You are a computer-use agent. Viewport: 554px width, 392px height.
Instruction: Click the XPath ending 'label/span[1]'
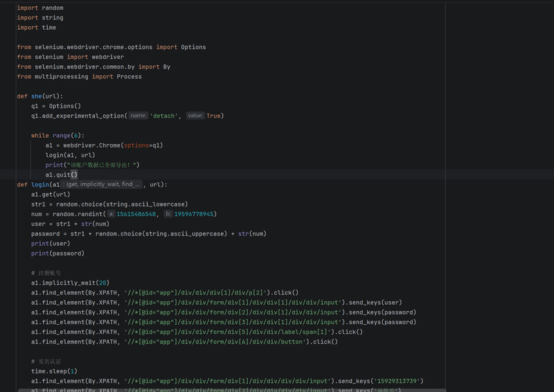pyautogui.click(x=229, y=332)
